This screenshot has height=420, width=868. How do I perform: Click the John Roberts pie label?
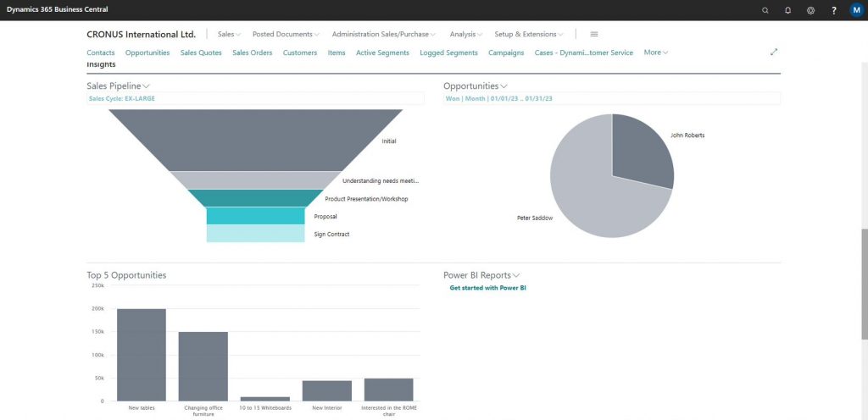tap(687, 135)
